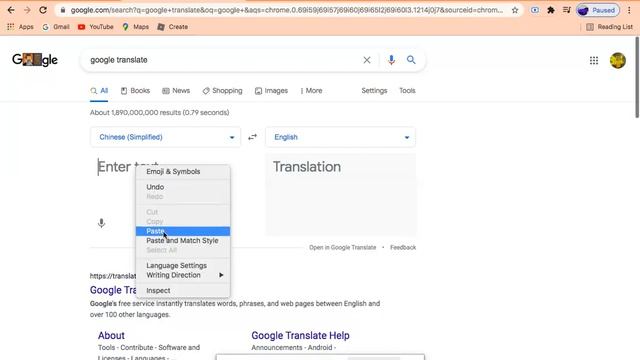Choose Inspect from the context menu

pos(183,291)
